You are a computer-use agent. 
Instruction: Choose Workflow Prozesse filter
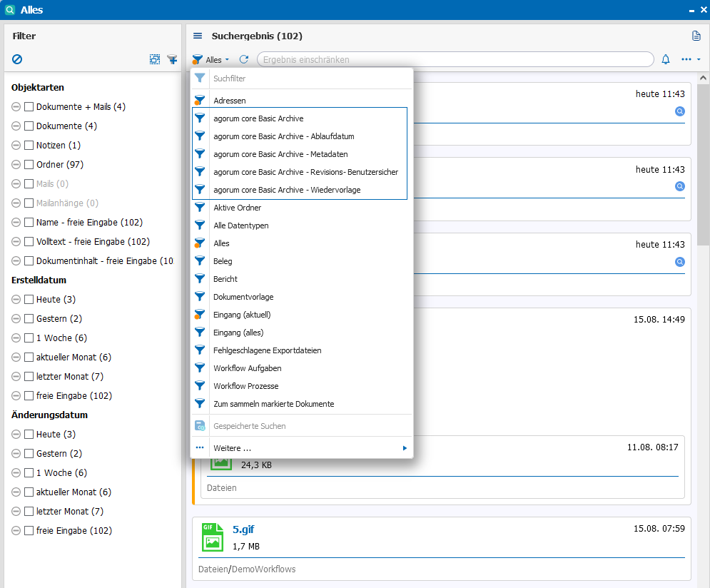[302, 386]
